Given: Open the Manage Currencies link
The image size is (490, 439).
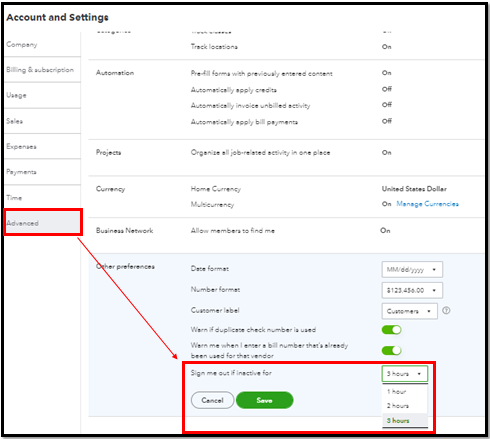Looking at the screenshot, I should click(x=427, y=204).
